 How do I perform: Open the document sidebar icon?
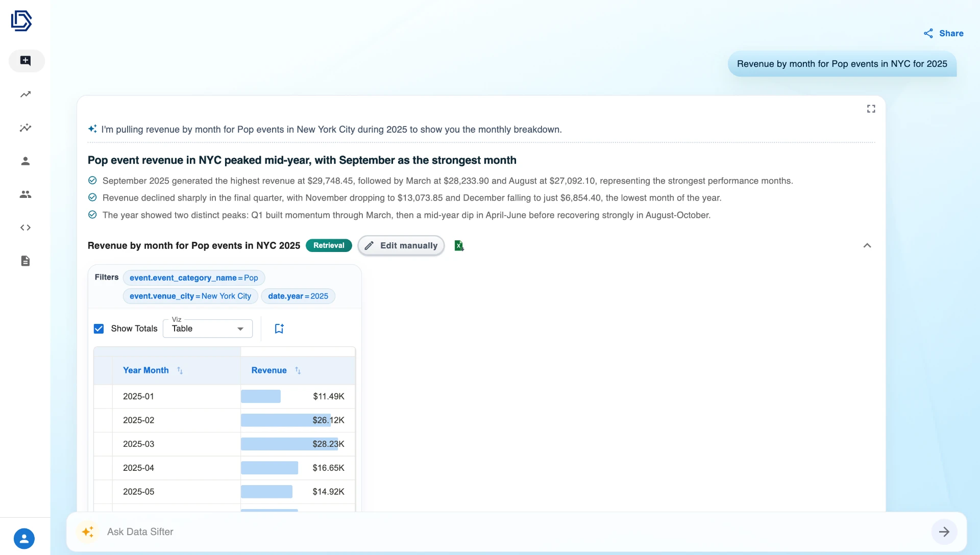[26, 261]
